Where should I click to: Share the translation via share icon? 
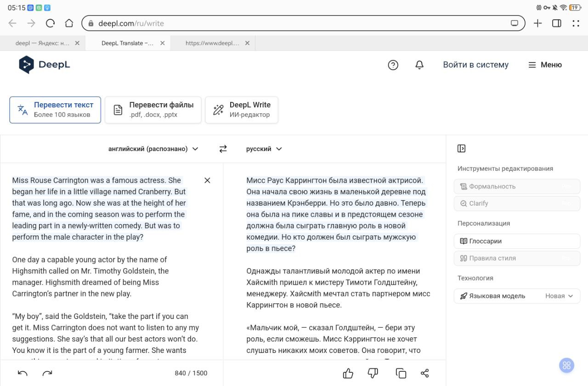(425, 373)
